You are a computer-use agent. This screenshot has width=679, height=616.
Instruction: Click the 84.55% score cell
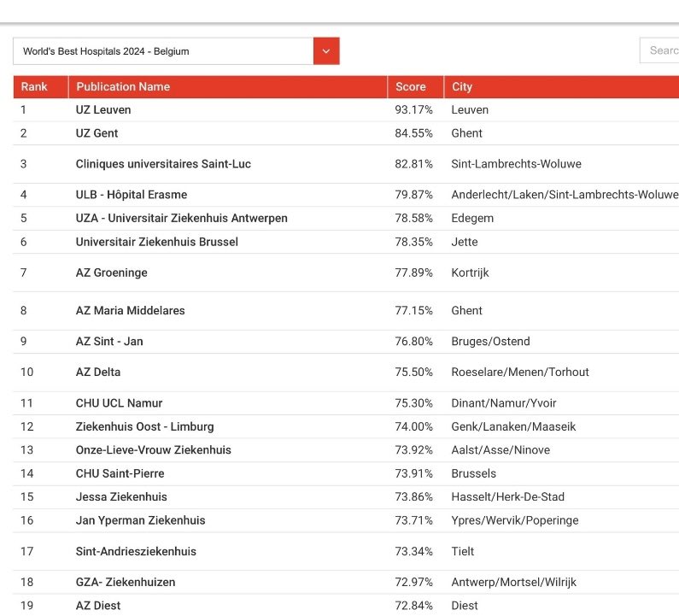413,133
